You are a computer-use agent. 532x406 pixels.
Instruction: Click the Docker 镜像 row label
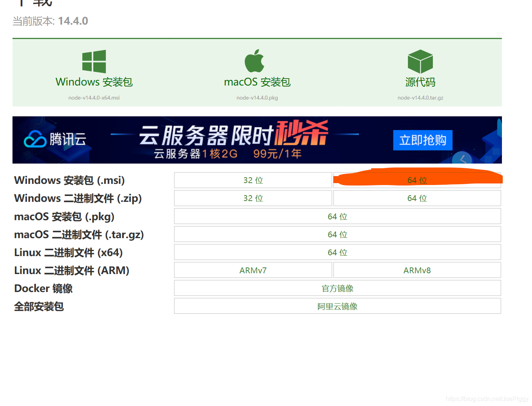click(x=43, y=288)
